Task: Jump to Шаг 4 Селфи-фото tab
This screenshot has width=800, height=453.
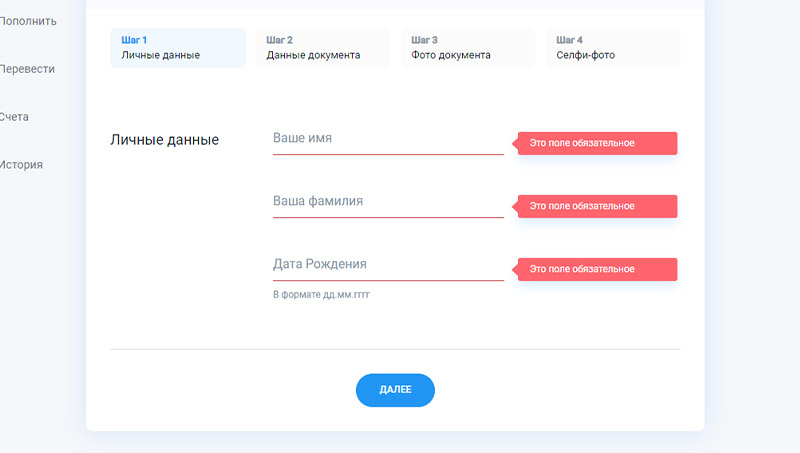Action: 612,48
